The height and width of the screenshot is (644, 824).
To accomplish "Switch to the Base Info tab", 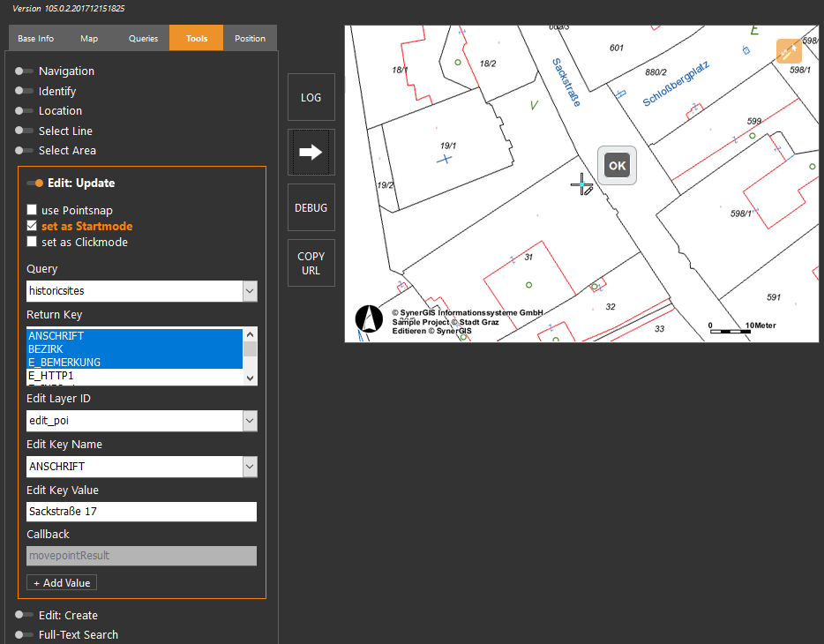I will pos(35,38).
